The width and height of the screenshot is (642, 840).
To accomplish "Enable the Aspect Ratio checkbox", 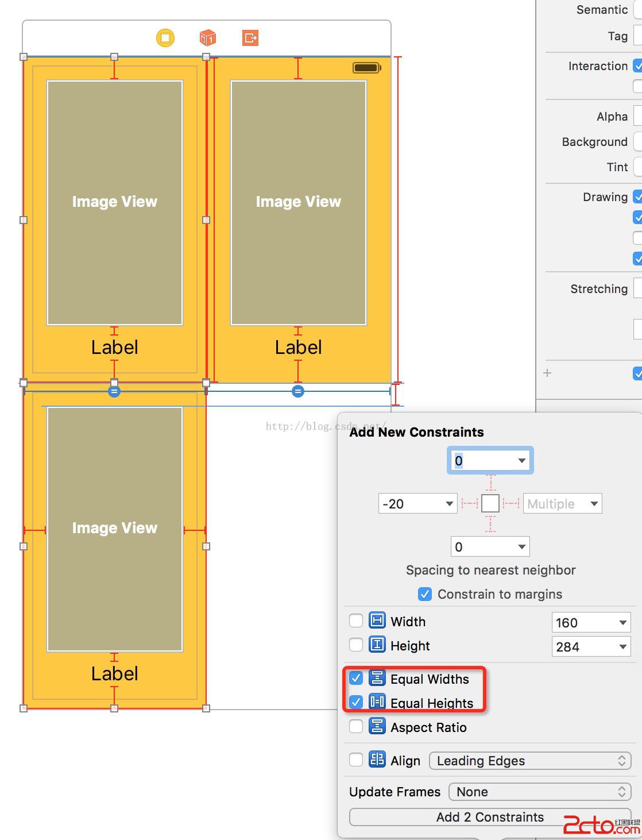I will tap(356, 726).
